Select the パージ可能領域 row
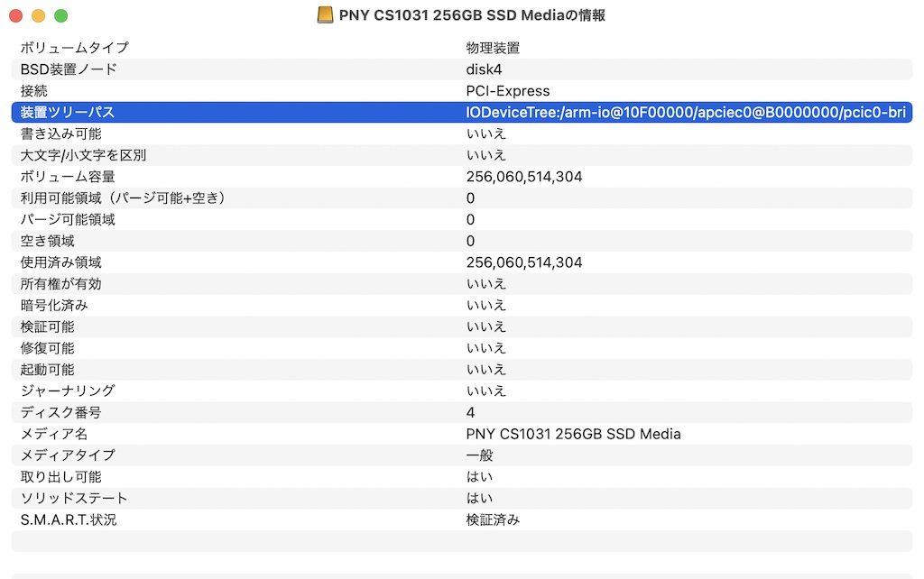924x579 pixels. (x=462, y=220)
